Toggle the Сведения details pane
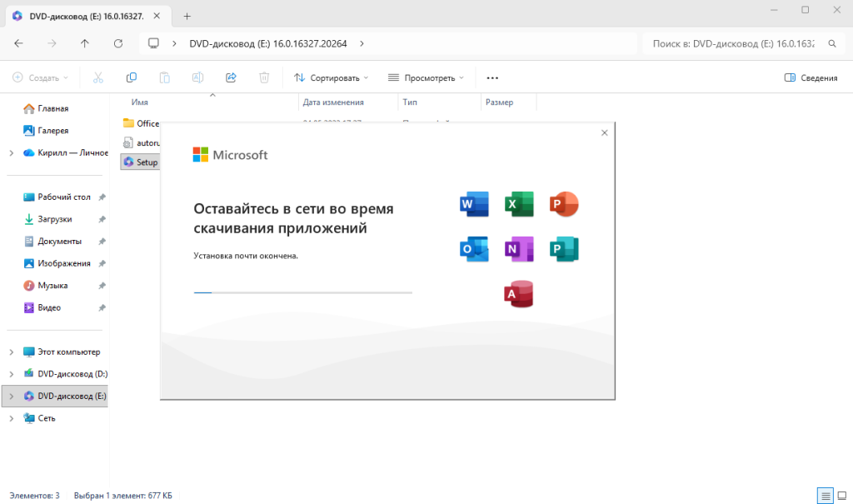853x504 pixels. point(811,77)
